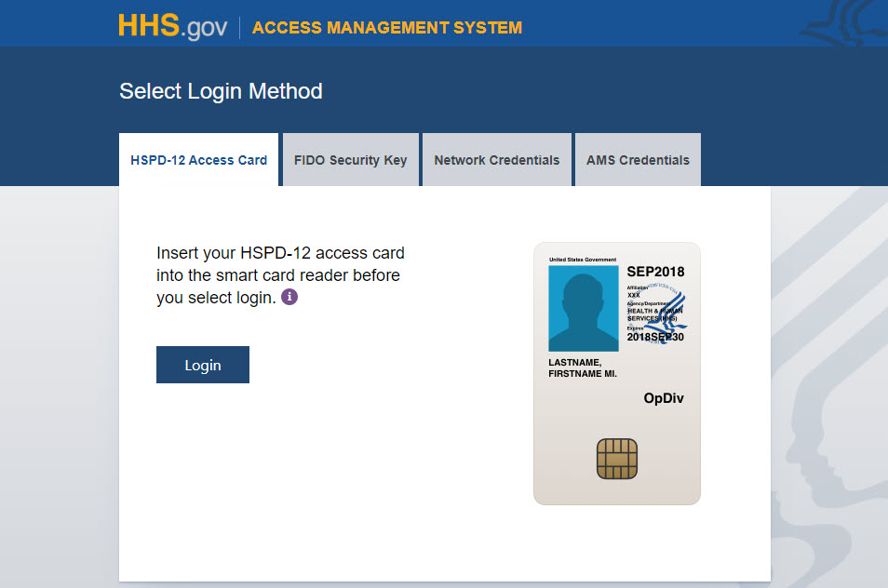
Task: Click the HHS.gov logo in header
Action: [x=172, y=26]
